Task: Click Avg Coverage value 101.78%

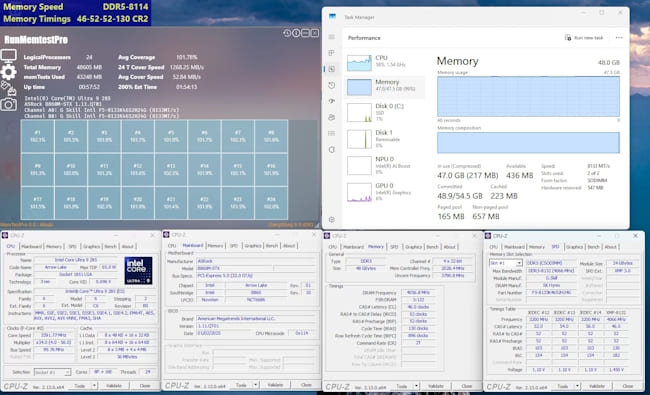Action: pyautogui.click(x=187, y=57)
